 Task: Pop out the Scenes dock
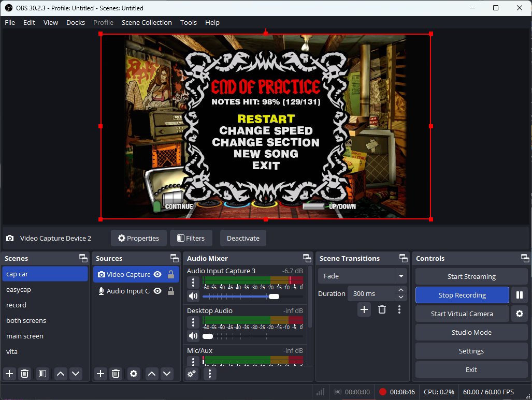point(83,258)
